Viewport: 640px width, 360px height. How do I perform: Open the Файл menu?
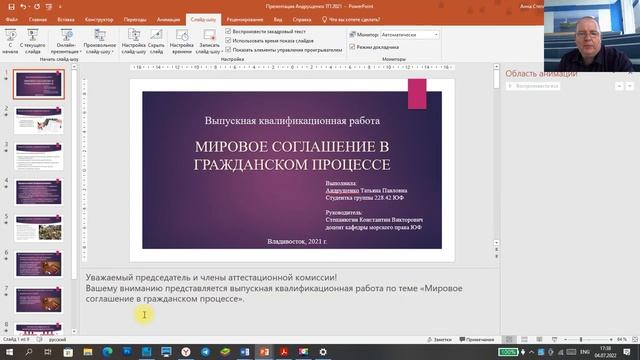point(11,19)
